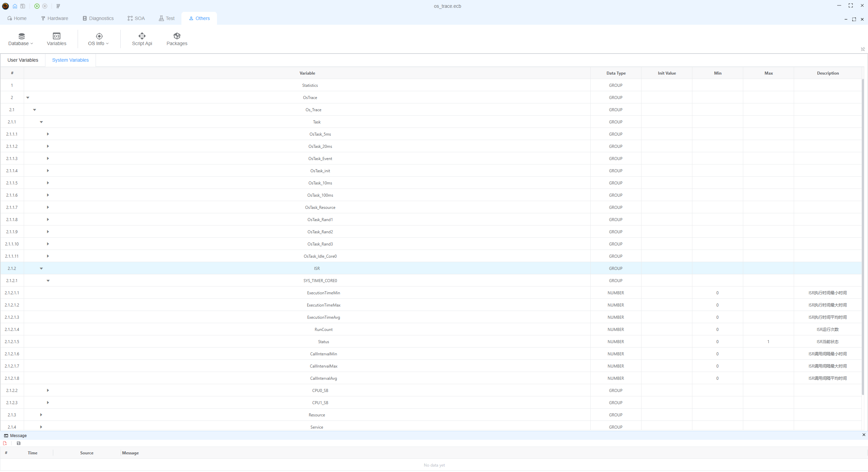Image resolution: width=868 pixels, height=472 pixels.
Task: Clear messages icon in Message panel
Action: (5, 443)
